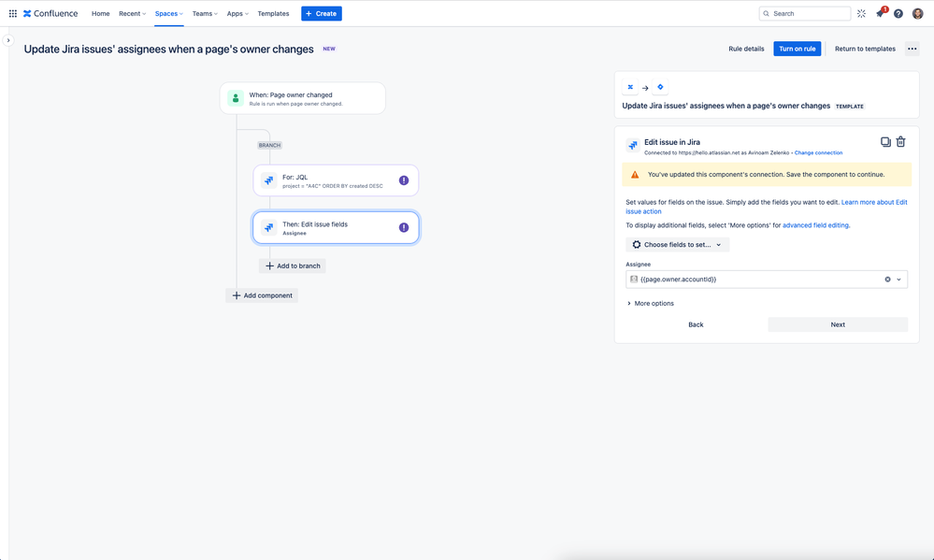Open the Apps menu

(x=237, y=13)
